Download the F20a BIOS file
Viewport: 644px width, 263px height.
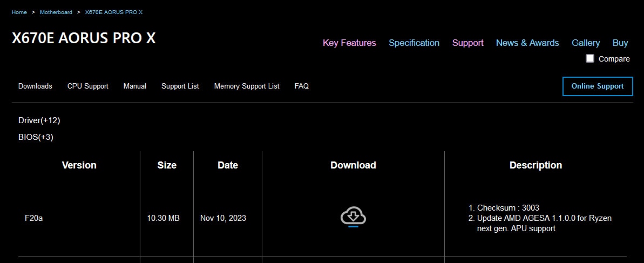353,217
